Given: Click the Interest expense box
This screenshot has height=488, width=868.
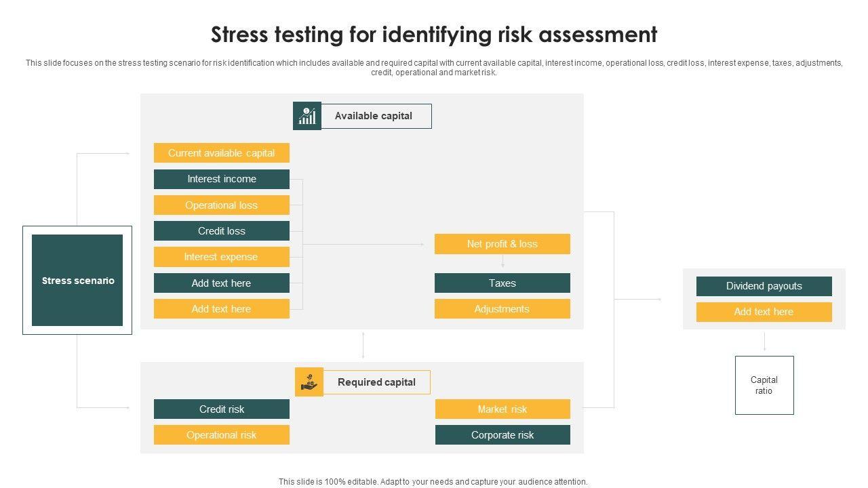Looking at the screenshot, I should [221, 257].
